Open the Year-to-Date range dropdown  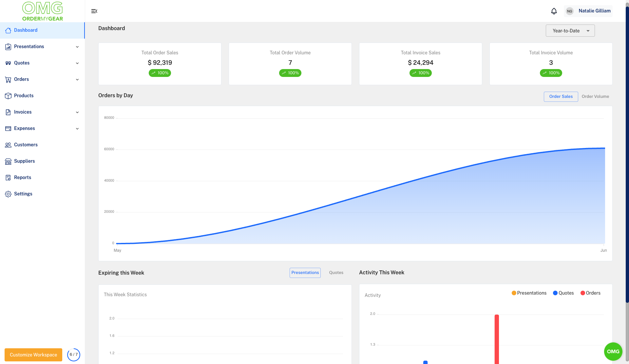click(570, 31)
